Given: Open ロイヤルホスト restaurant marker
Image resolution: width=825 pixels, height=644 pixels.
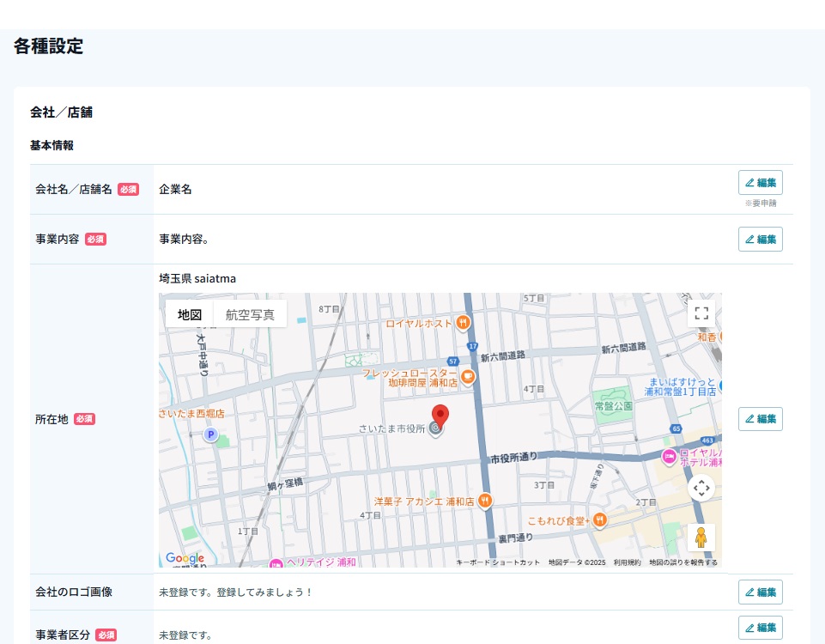Looking at the screenshot, I should [x=463, y=323].
